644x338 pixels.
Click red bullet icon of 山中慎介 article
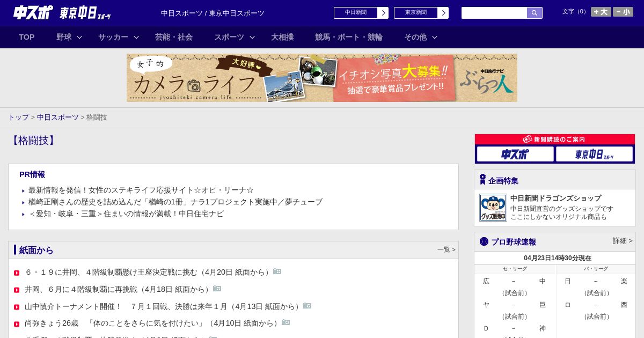point(17,307)
